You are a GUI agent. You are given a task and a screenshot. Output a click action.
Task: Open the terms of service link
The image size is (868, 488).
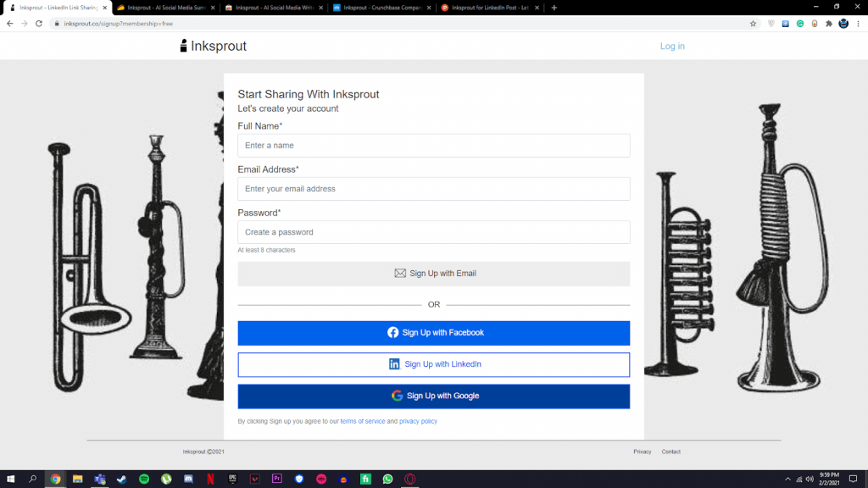363,421
